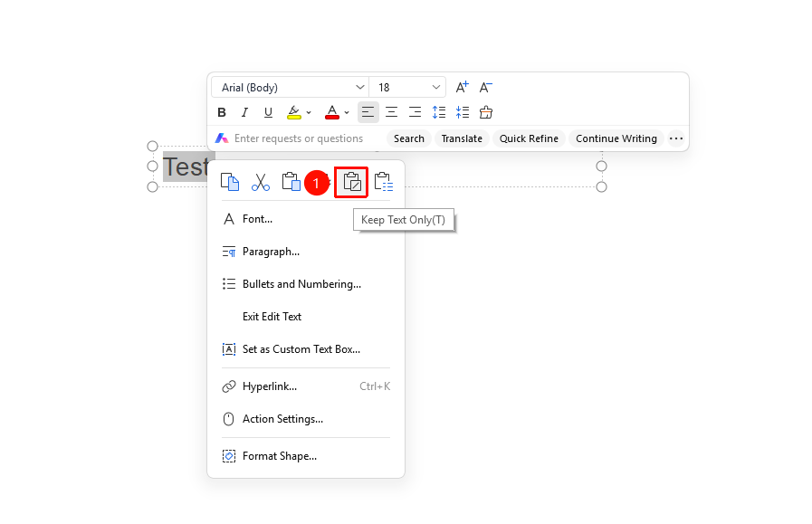The height and width of the screenshot is (524, 812).
Task: Click the Cut scissors icon
Action: 261,182
